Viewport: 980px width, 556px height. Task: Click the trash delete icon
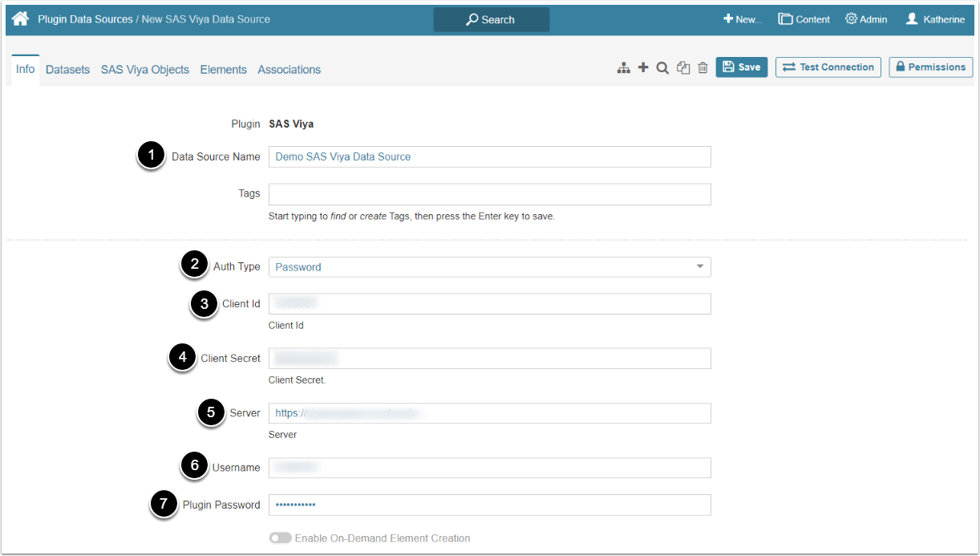click(703, 68)
